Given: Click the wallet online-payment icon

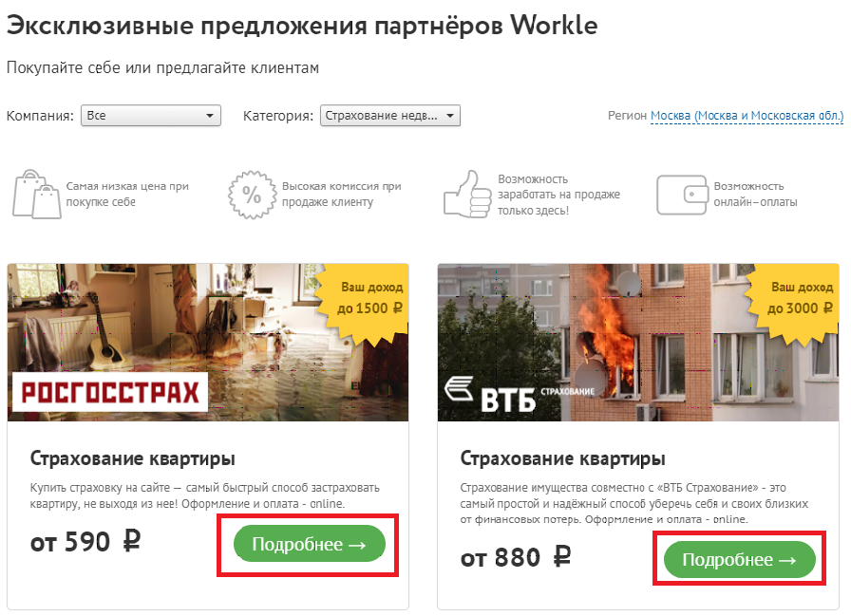Looking at the screenshot, I should 682,195.
